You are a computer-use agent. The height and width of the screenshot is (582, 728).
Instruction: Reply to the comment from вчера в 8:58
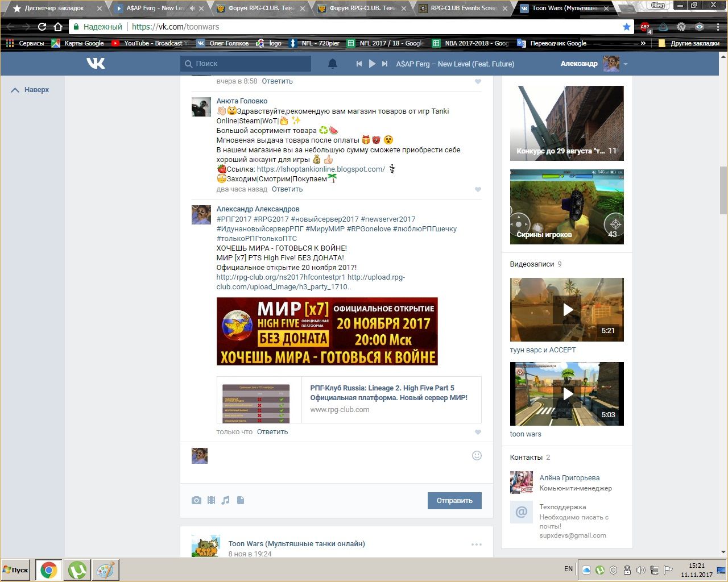tap(277, 81)
